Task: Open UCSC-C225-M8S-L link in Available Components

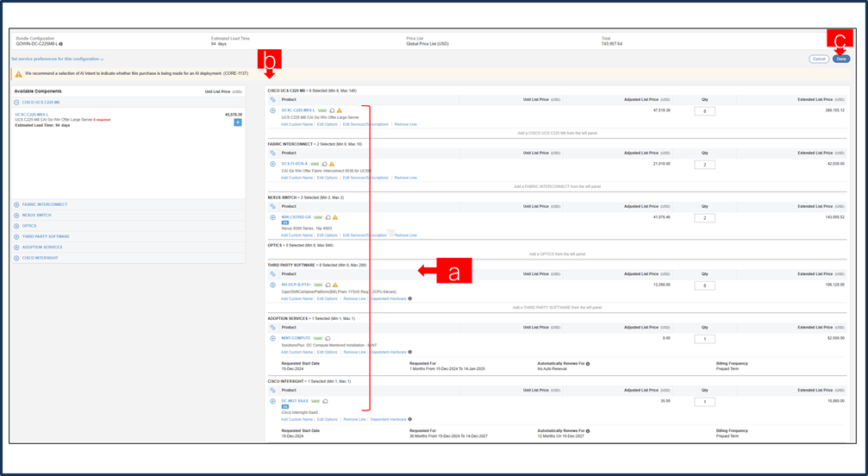Action: [x=32, y=115]
